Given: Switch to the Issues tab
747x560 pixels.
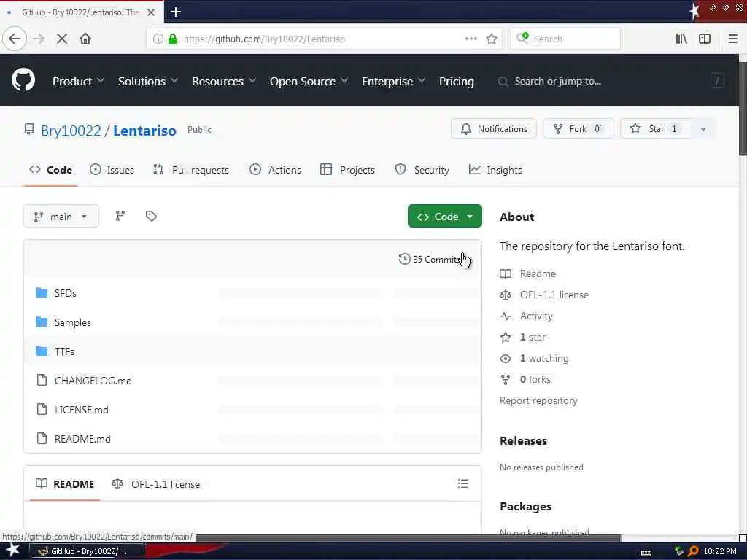Looking at the screenshot, I should click(x=112, y=170).
